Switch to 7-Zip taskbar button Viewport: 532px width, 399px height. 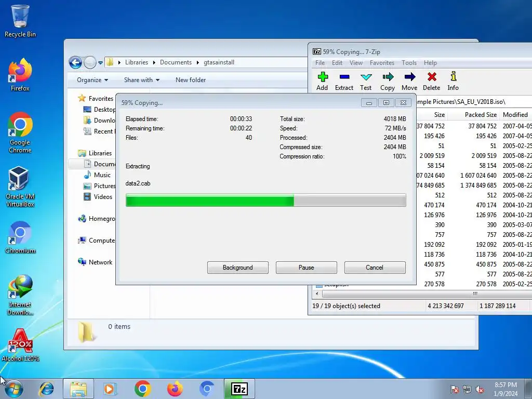tap(239, 389)
